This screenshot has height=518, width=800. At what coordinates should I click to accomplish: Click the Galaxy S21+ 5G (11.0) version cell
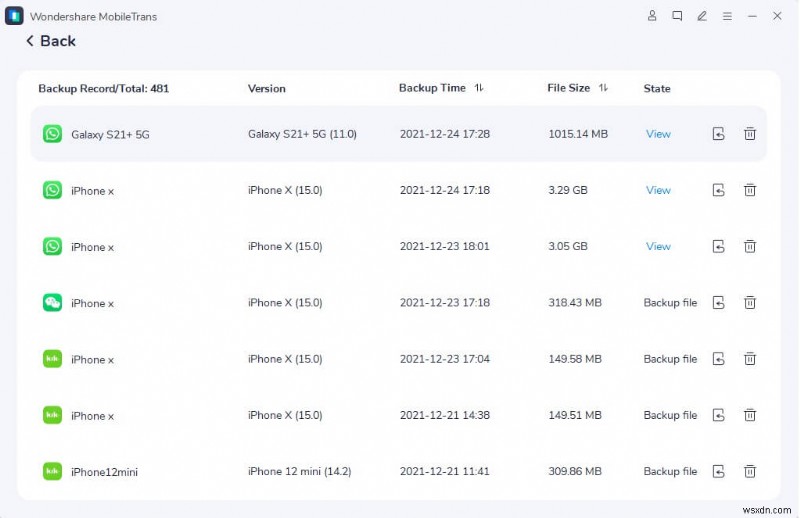(302, 134)
